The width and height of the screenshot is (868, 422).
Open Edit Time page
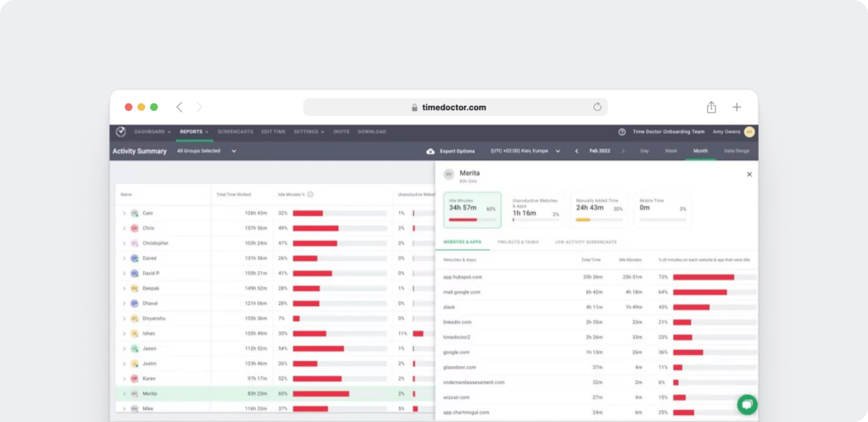(274, 131)
